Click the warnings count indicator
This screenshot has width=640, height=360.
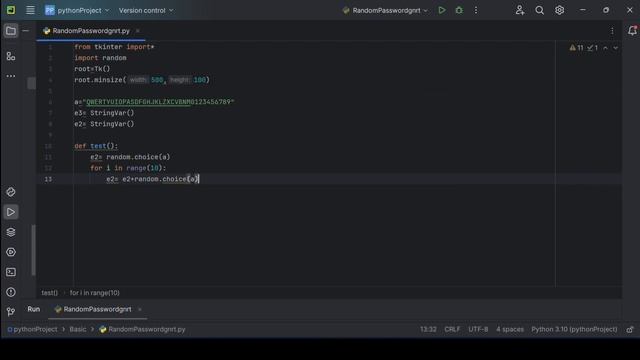[x=577, y=48]
